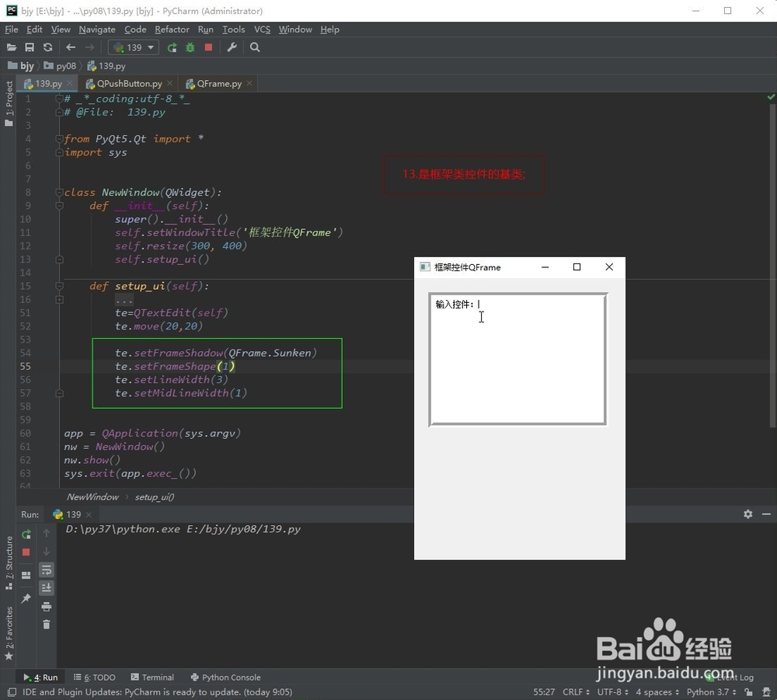
Task: Click the bjy breadcrumb folder
Action: (x=21, y=66)
